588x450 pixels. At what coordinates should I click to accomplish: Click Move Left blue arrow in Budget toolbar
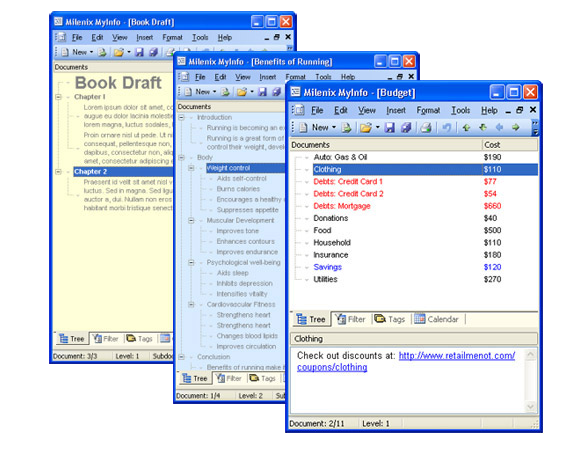pos(499,128)
